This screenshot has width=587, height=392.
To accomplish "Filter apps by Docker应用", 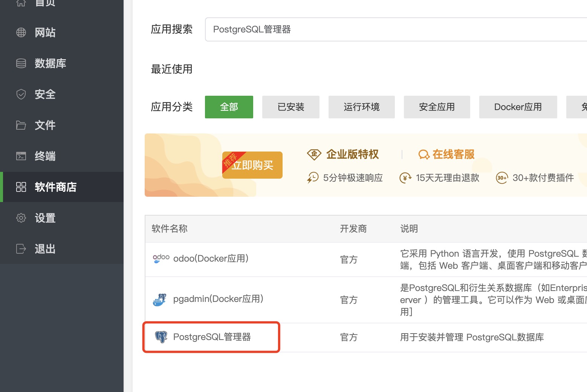I will pyautogui.click(x=518, y=107).
